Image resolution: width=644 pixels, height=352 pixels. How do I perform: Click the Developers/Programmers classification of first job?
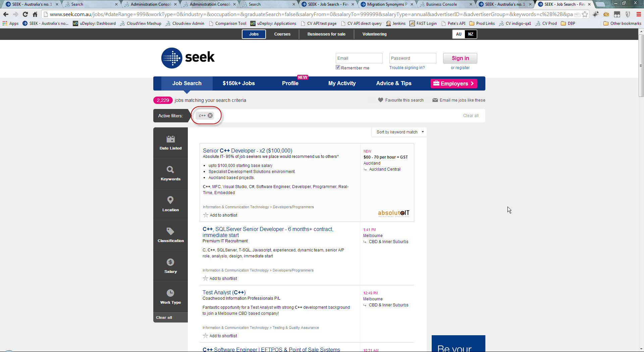coord(293,207)
